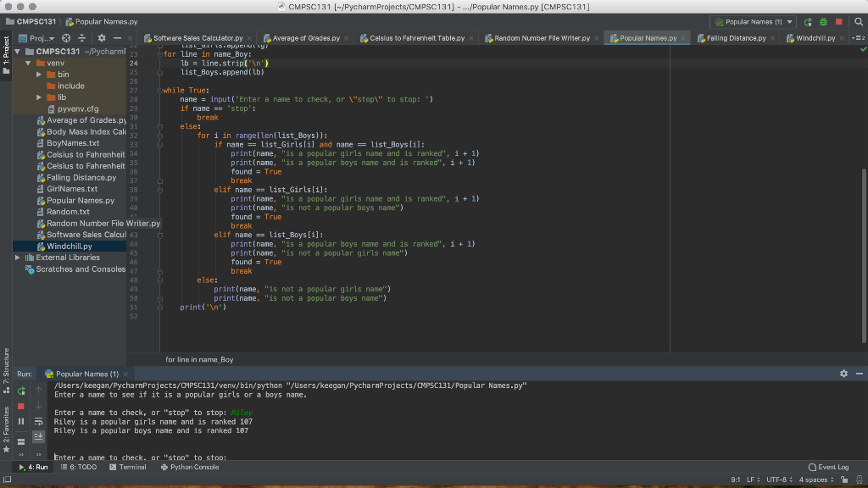The height and width of the screenshot is (488, 868).
Task: Rerun the program in Run panel
Action: tap(21, 391)
